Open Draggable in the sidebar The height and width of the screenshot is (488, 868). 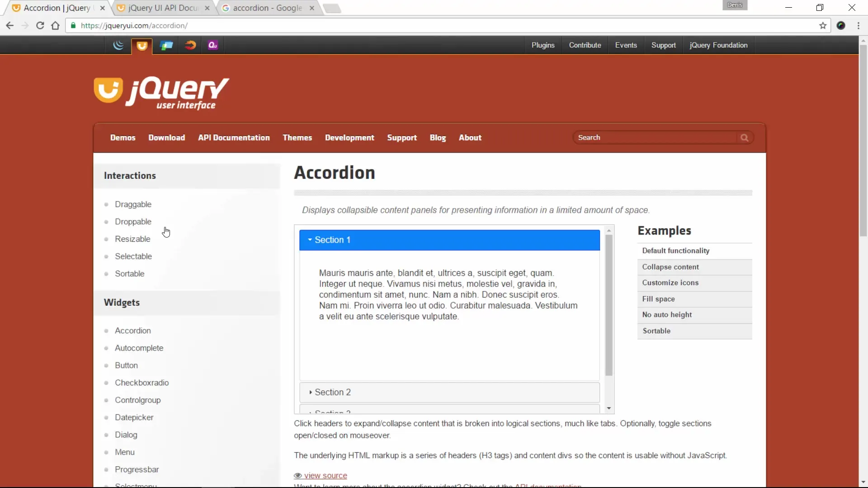pos(133,204)
